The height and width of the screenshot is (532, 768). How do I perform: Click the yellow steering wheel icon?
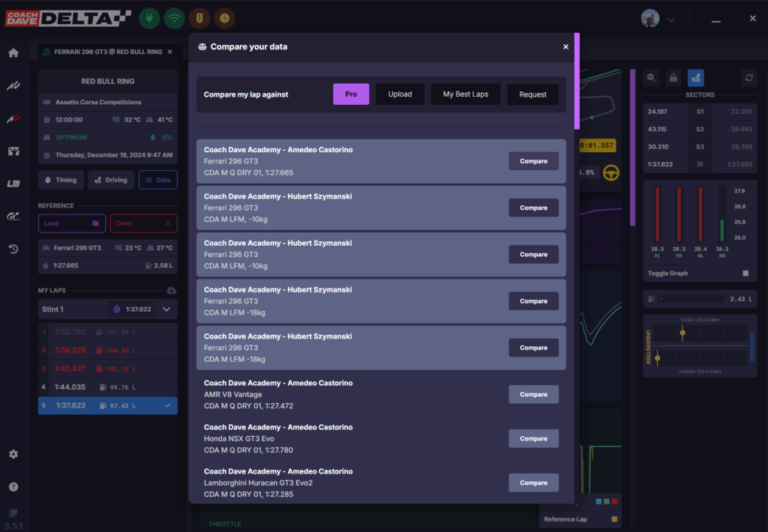click(x=610, y=173)
